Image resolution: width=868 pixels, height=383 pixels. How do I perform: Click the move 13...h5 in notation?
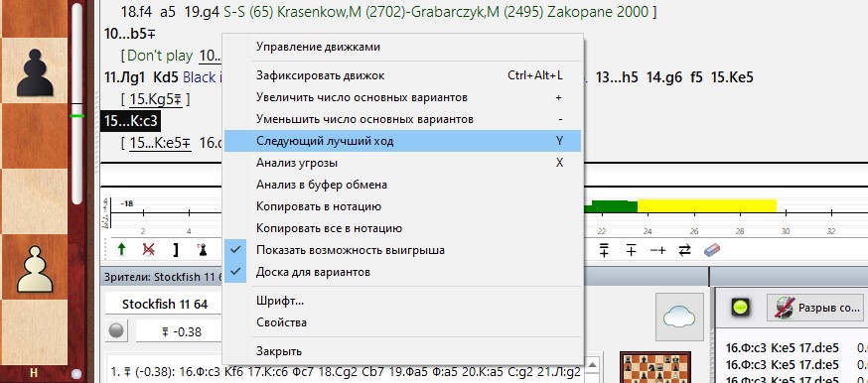pyautogui.click(x=617, y=77)
